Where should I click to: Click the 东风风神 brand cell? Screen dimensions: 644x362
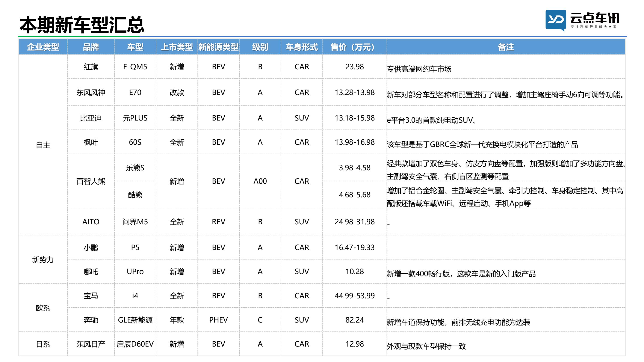(91, 92)
